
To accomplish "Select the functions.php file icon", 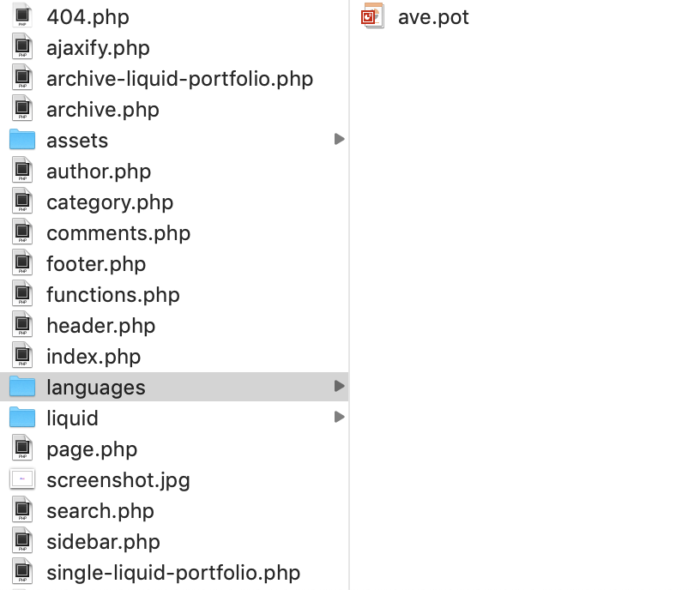I will click(22, 294).
